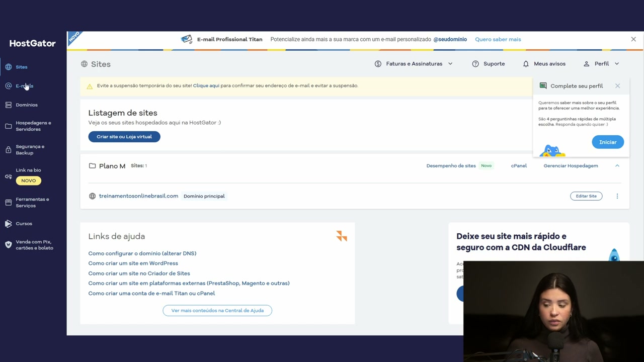This screenshot has height=362, width=644.
Task: Click the Criar site ou Loja virtual button
Action: tap(124, 137)
